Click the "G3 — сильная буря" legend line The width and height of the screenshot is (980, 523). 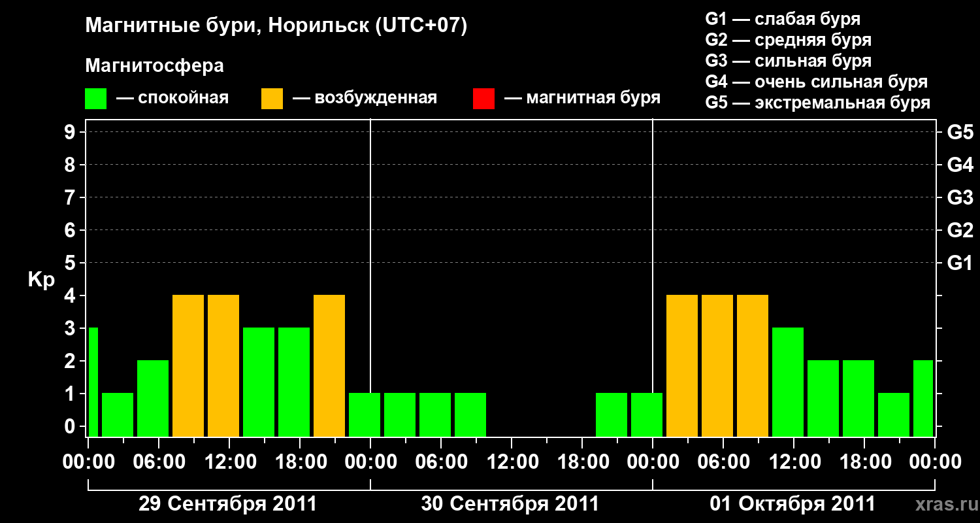(788, 61)
